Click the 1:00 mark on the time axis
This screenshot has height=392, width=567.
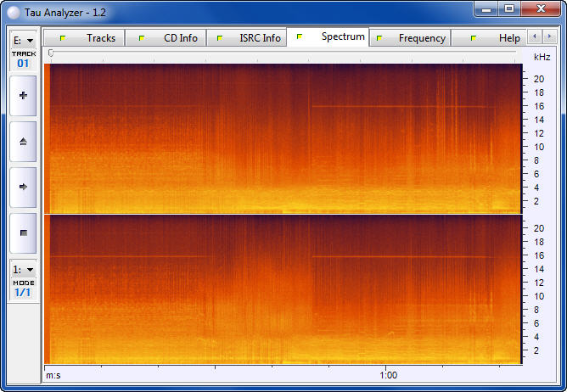388,374
